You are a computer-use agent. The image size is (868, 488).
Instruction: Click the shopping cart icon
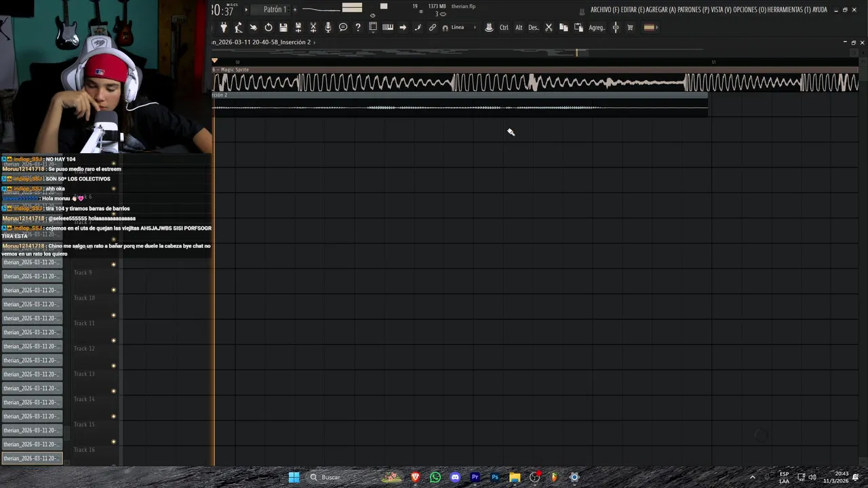[630, 27]
